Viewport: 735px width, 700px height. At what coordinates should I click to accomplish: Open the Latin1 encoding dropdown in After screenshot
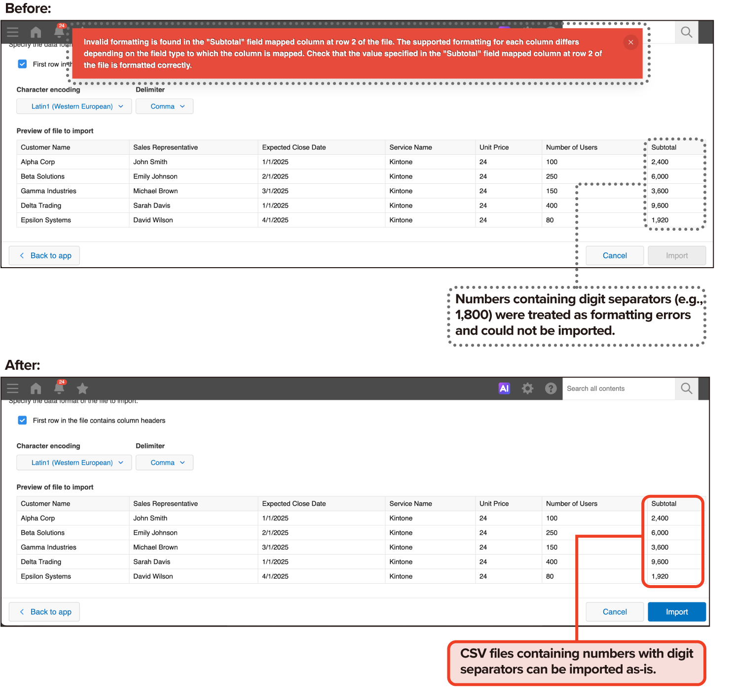pyautogui.click(x=74, y=463)
